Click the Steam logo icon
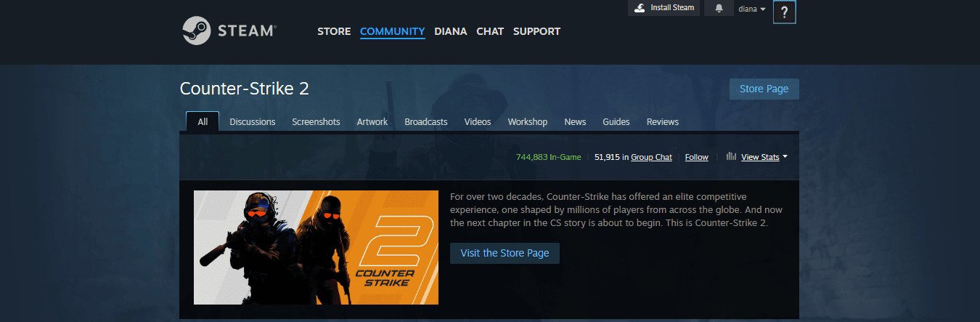Image resolution: width=980 pixels, height=322 pixels. 197,31
